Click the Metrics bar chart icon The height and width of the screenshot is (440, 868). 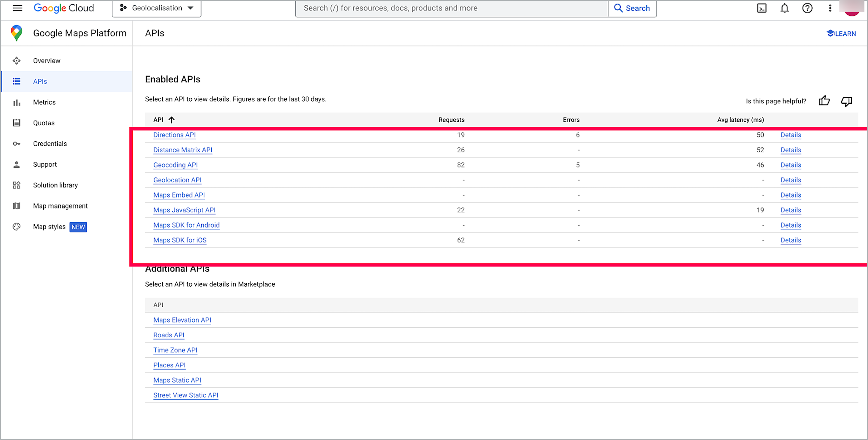(16, 103)
